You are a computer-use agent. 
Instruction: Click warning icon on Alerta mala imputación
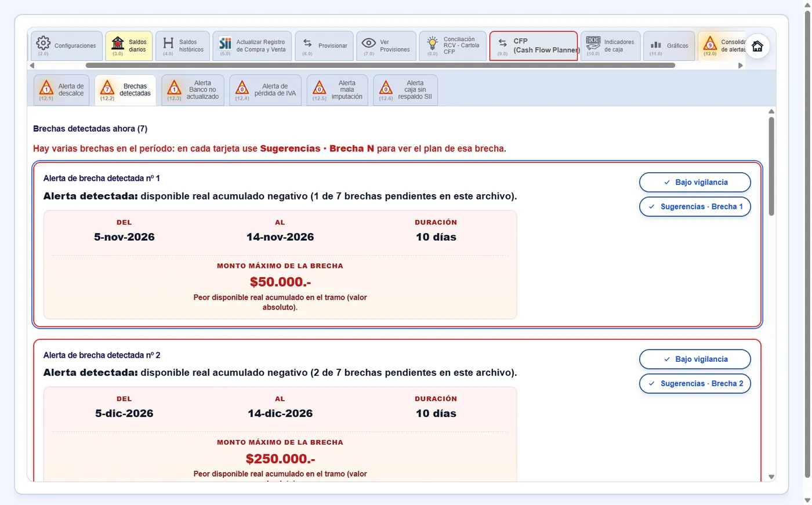(319, 88)
